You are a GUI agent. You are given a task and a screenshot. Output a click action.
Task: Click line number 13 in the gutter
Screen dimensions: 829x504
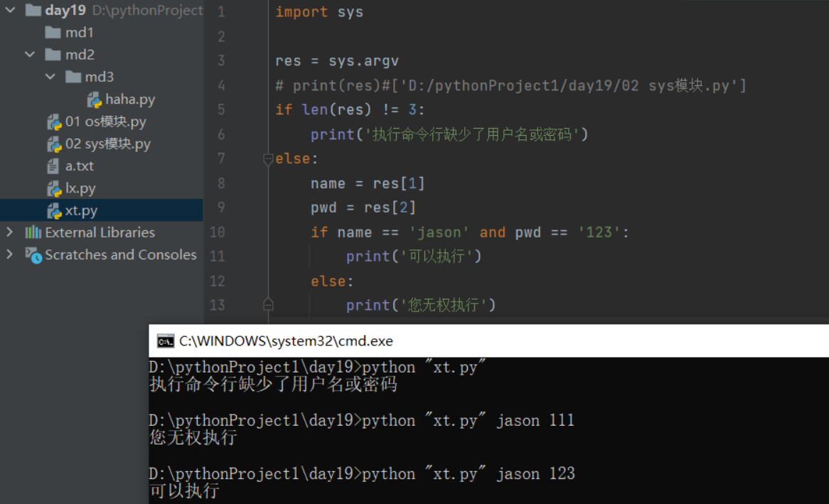[218, 305]
